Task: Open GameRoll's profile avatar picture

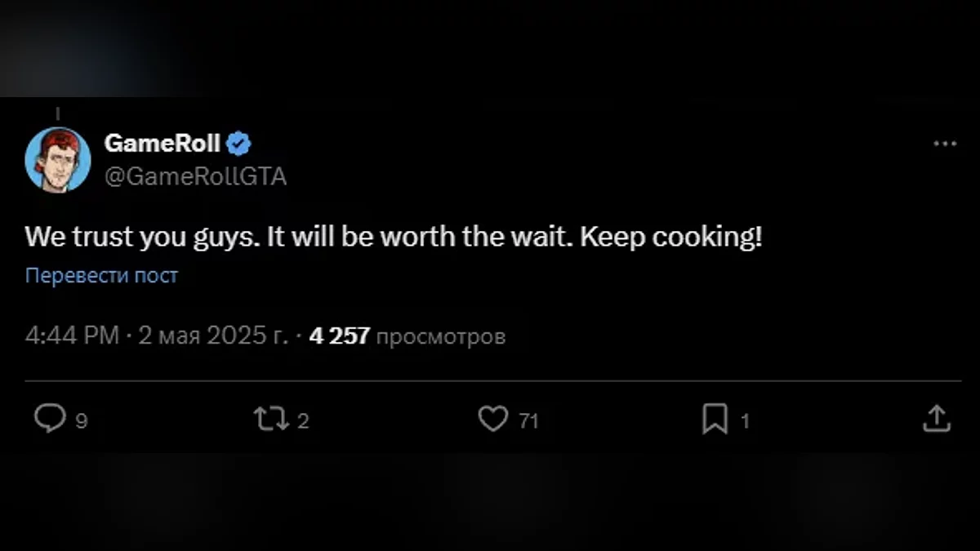Action: 57,160
